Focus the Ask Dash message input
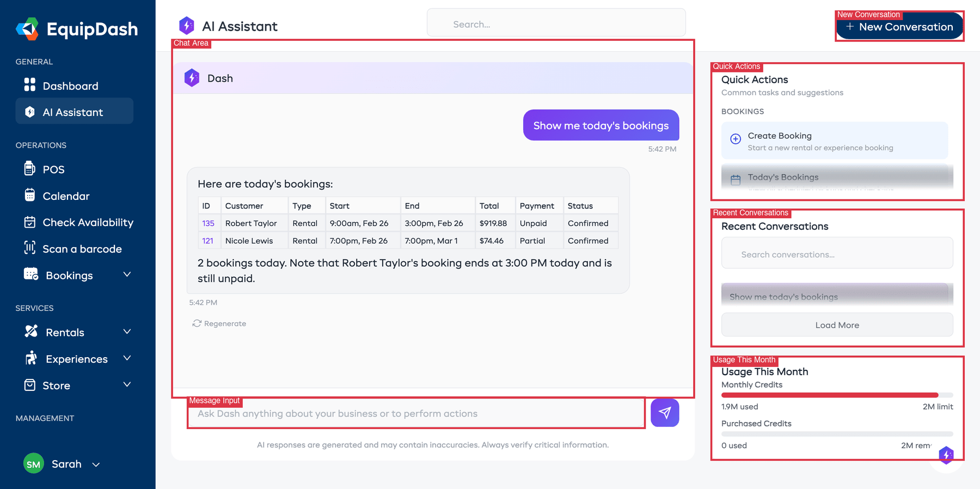The height and width of the screenshot is (489, 980). tap(416, 413)
